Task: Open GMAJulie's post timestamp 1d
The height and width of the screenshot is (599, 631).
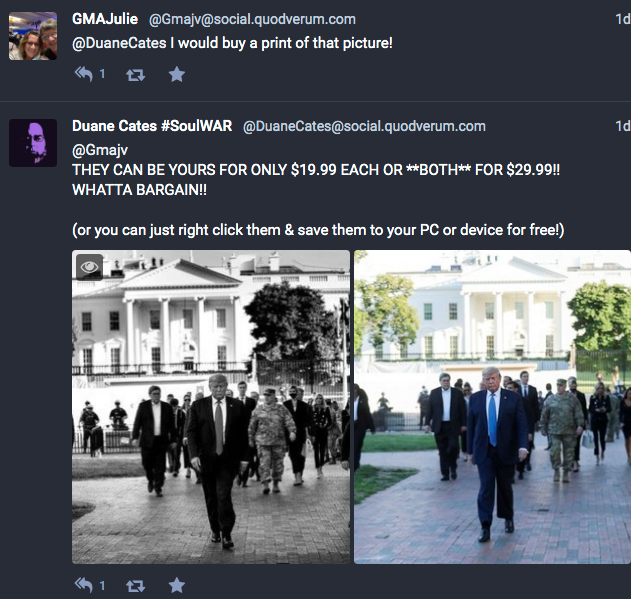Action: pyautogui.click(x=623, y=19)
